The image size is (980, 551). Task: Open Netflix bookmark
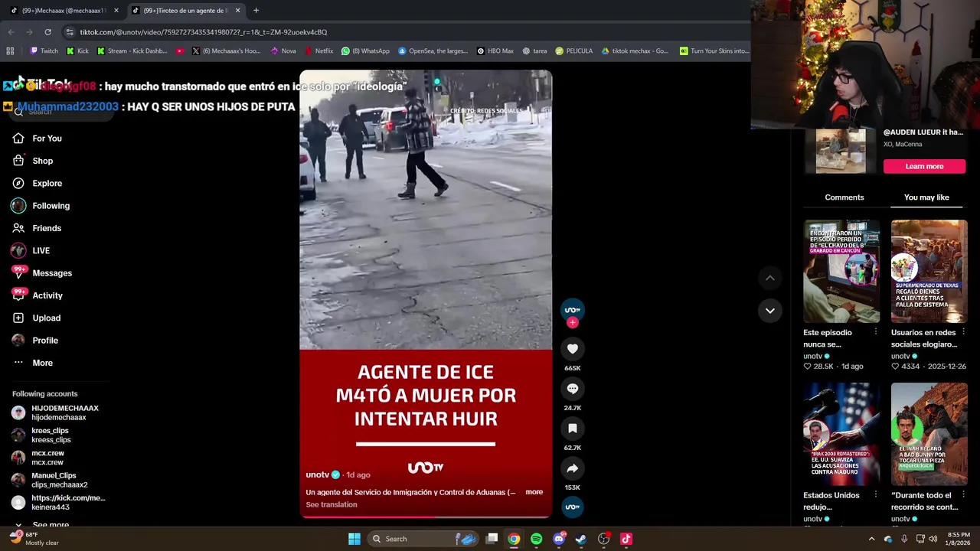coord(318,51)
